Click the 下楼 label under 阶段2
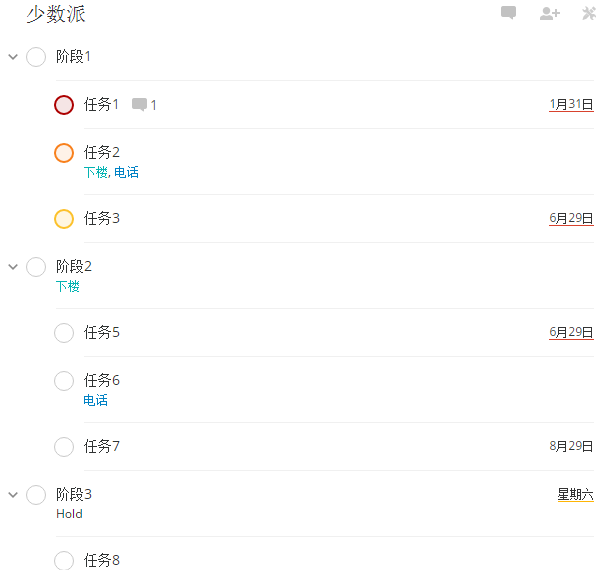 pos(68,286)
